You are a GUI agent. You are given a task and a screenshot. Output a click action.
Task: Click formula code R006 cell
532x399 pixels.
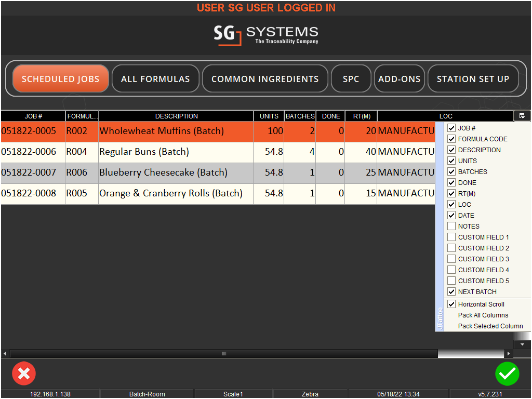[82, 172]
